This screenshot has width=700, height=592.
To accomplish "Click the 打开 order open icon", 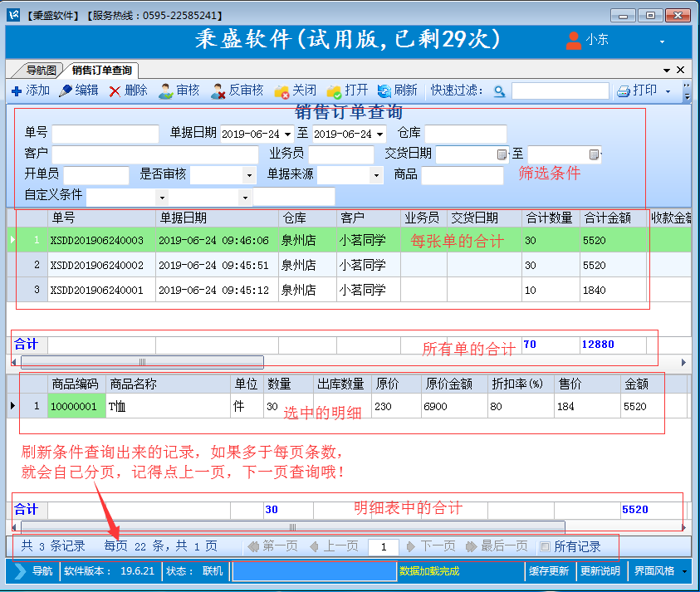I will click(334, 91).
